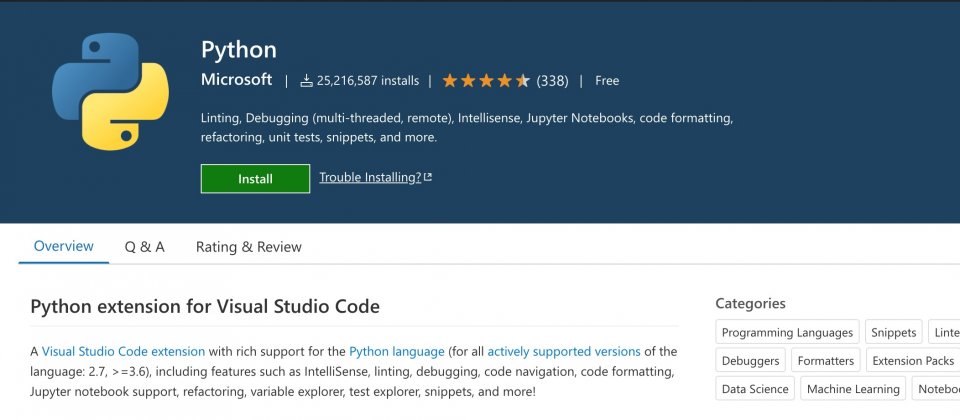Open the actively supported versions link
960x420 pixels.
[564, 351]
